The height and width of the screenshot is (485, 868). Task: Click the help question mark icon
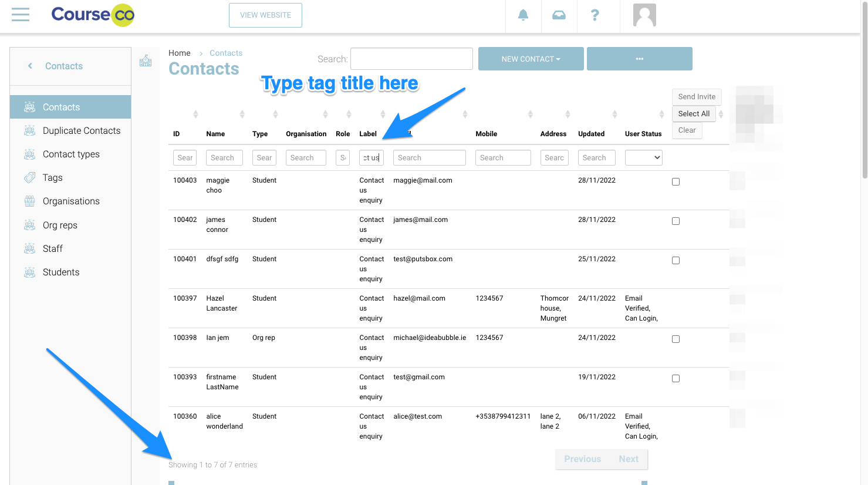(595, 15)
